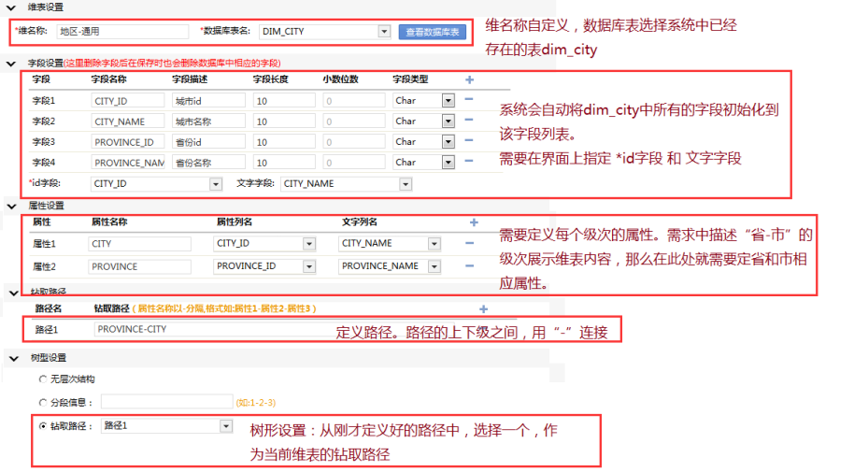The height and width of the screenshot is (472, 868).
Task: Delete 属性2 row with the minus icon
Action: (x=473, y=266)
